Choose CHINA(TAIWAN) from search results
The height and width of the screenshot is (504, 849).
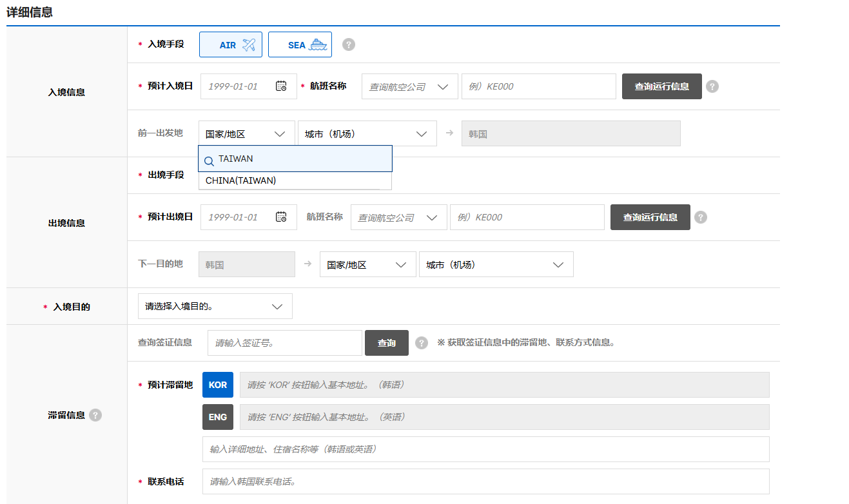coord(240,181)
